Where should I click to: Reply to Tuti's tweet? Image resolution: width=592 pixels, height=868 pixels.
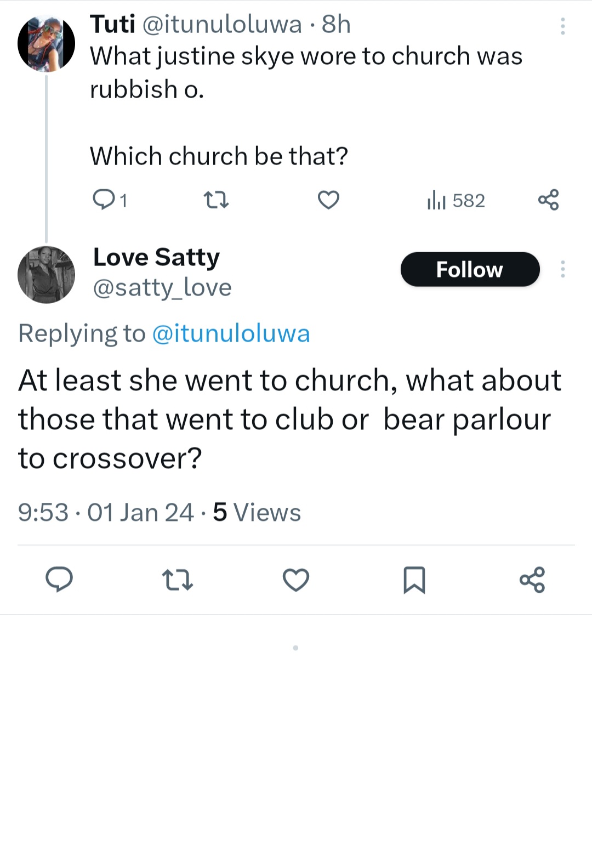tap(104, 200)
